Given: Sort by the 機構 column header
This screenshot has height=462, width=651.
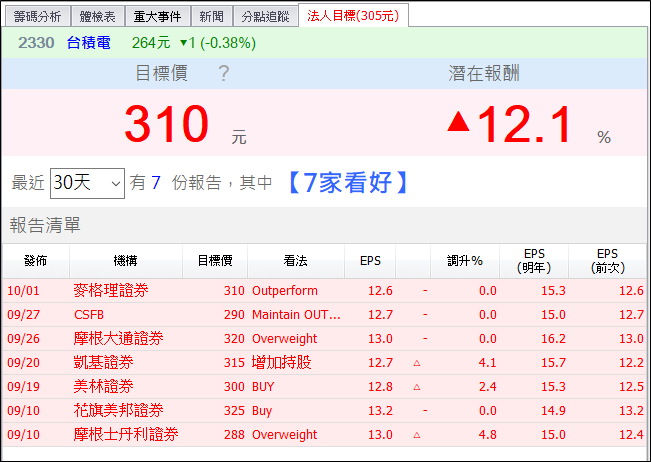Looking at the screenshot, I should pos(125,261).
